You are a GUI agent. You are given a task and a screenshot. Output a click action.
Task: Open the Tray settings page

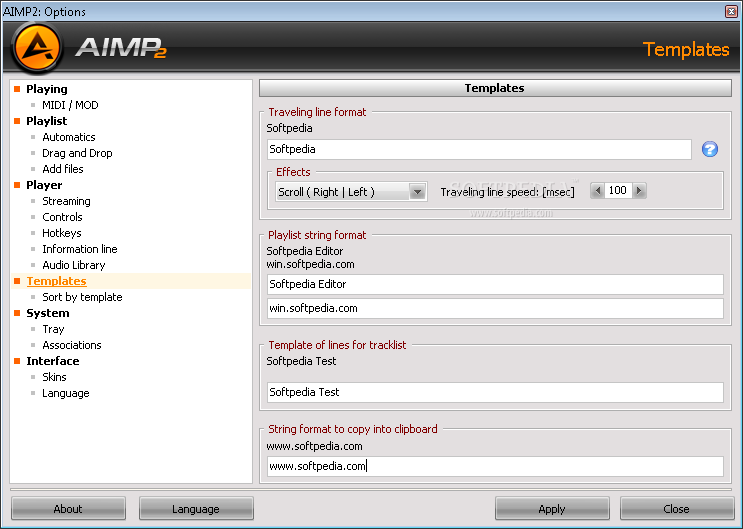(x=53, y=329)
